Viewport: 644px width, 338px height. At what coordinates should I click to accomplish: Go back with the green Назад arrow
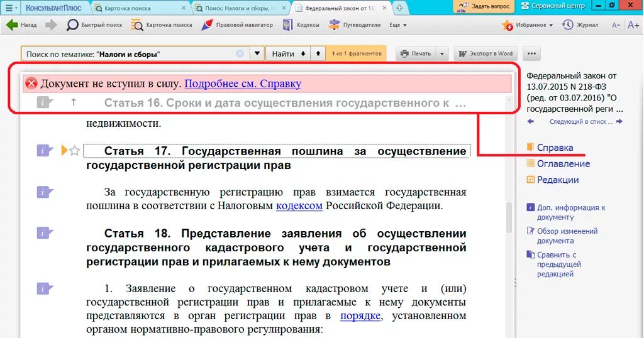[21, 25]
